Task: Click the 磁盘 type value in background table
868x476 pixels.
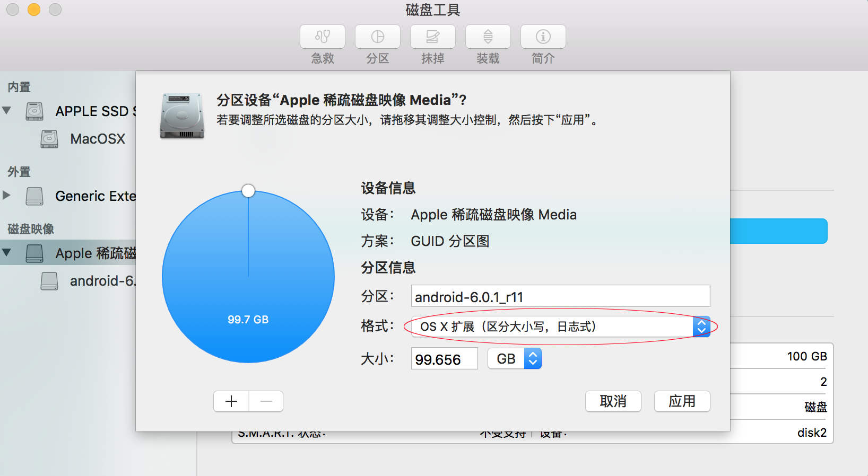Action: tap(816, 407)
